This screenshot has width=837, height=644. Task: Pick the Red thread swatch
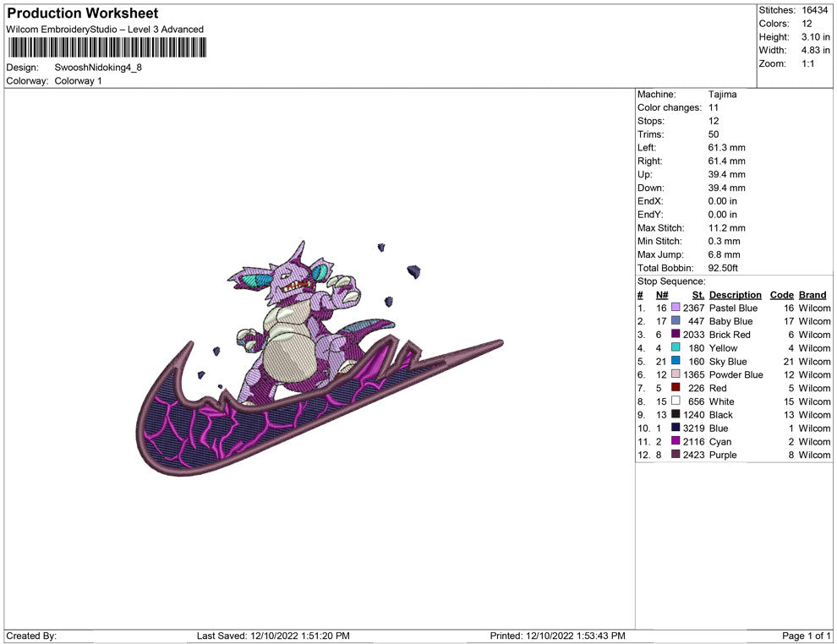pyautogui.click(x=676, y=387)
